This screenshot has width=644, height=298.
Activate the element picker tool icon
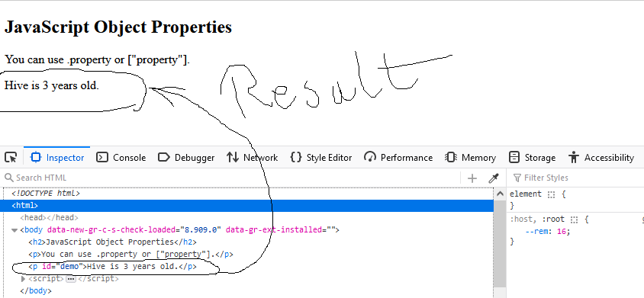click(11, 157)
